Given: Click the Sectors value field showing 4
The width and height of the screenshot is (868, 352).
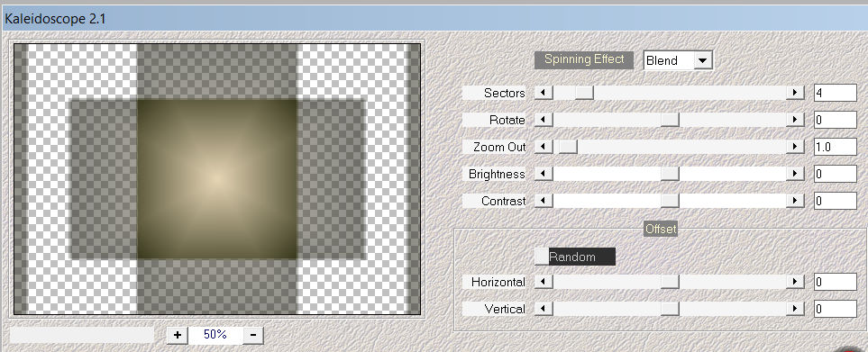Looking at the screenshot, I should 836,93.
